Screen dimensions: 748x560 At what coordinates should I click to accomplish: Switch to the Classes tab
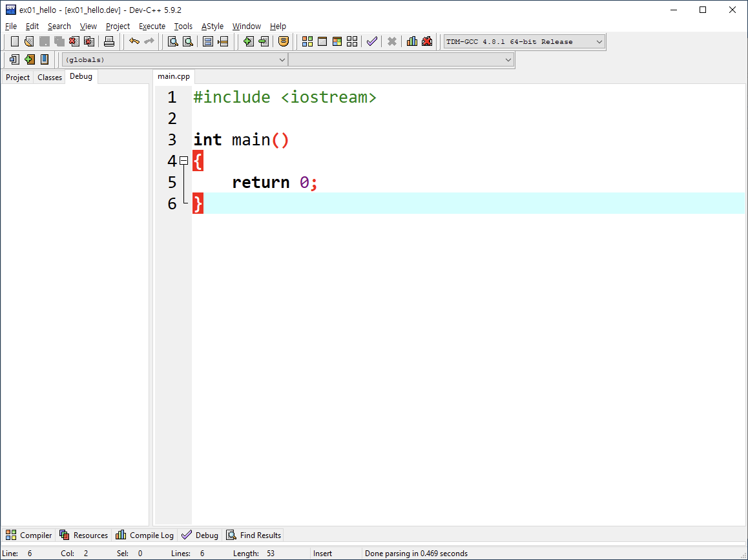49,76
